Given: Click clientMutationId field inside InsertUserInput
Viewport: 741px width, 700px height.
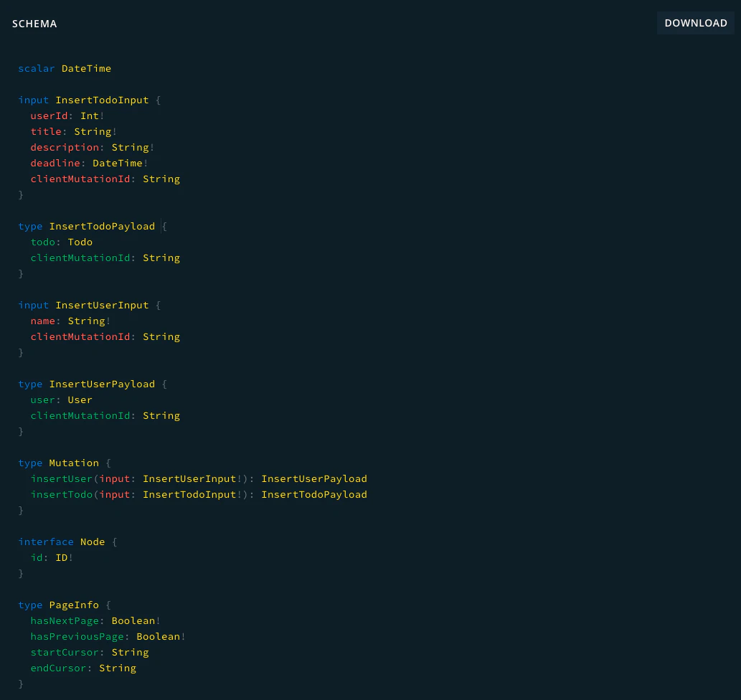Looking at the screenshot, I should (105, 337).
